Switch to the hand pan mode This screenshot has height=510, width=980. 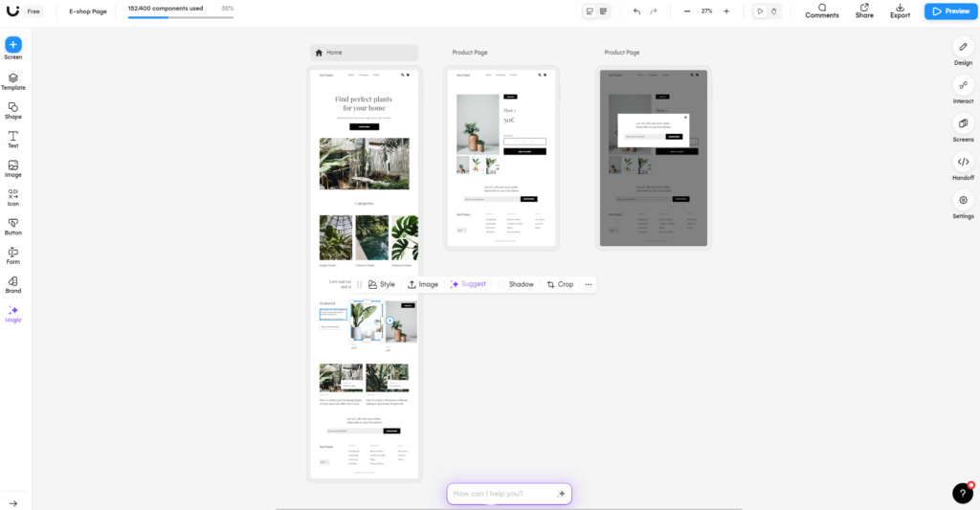(774, 11)
